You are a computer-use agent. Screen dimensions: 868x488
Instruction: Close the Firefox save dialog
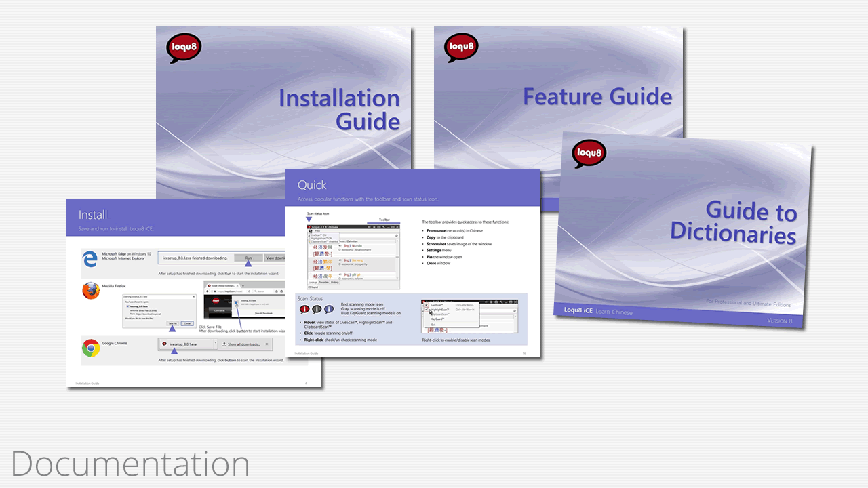click(194, 296)
